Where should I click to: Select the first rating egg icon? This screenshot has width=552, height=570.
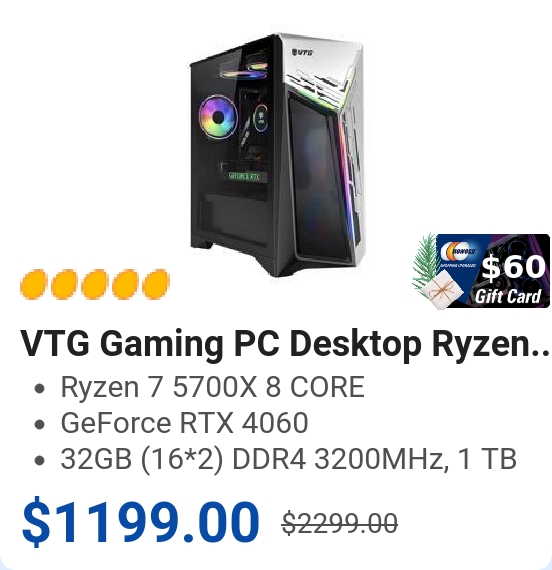(x=33, y=284)
